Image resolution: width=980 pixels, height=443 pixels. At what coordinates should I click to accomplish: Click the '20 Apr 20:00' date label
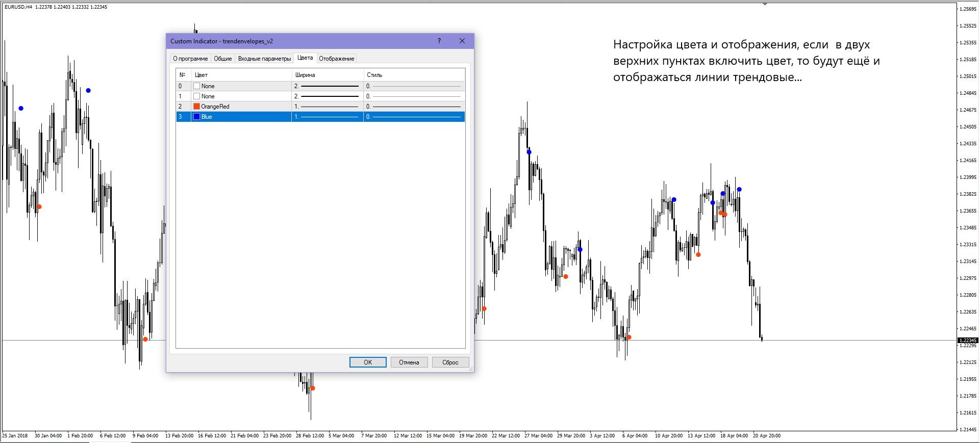[x=767, y=436]
